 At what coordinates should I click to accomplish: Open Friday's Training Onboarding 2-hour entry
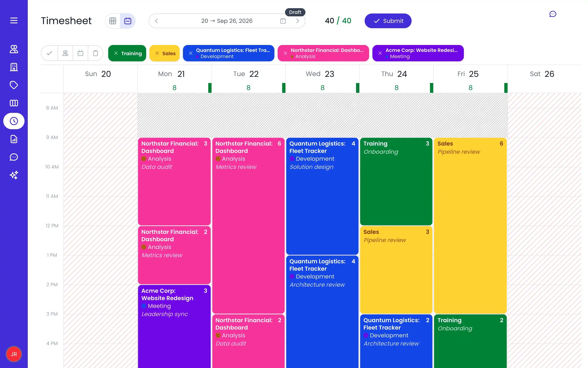tap(470, 341)
